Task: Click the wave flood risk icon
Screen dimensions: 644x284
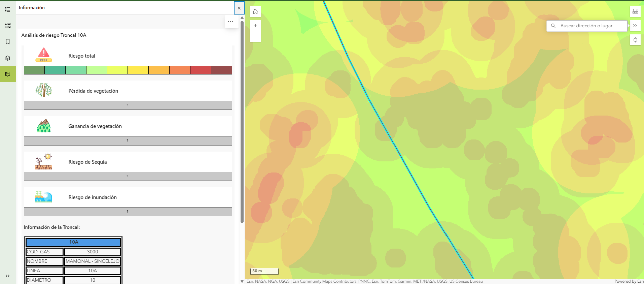Action: coord(44,197)
